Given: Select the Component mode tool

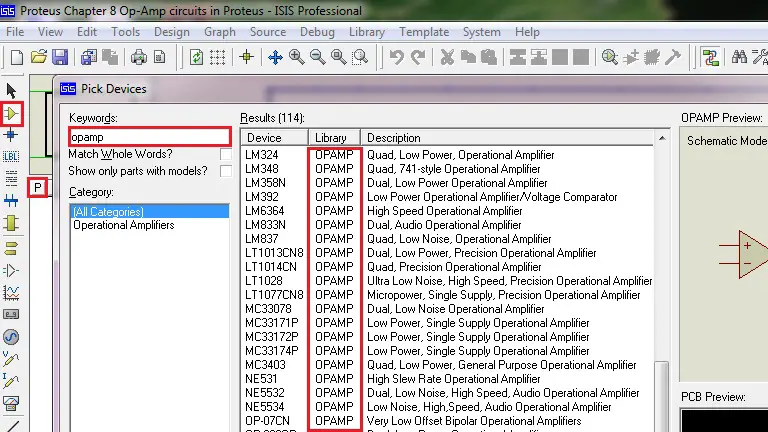Looking at the screenshot, I should point(11,114).
